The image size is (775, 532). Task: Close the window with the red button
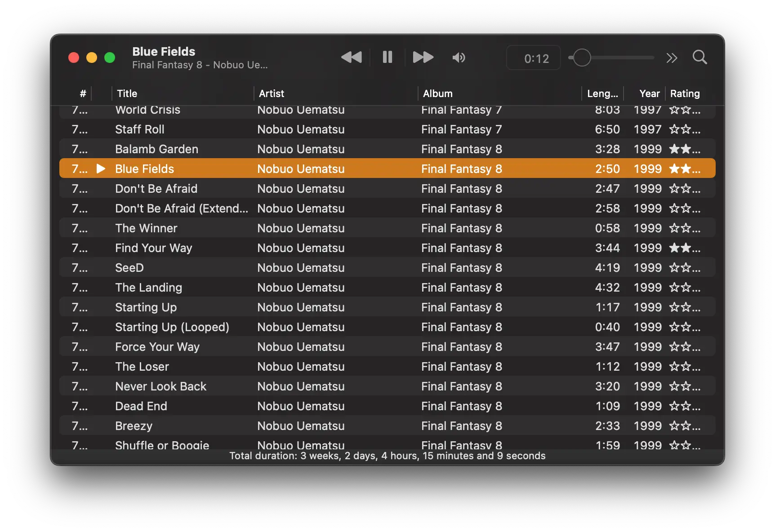74,58
